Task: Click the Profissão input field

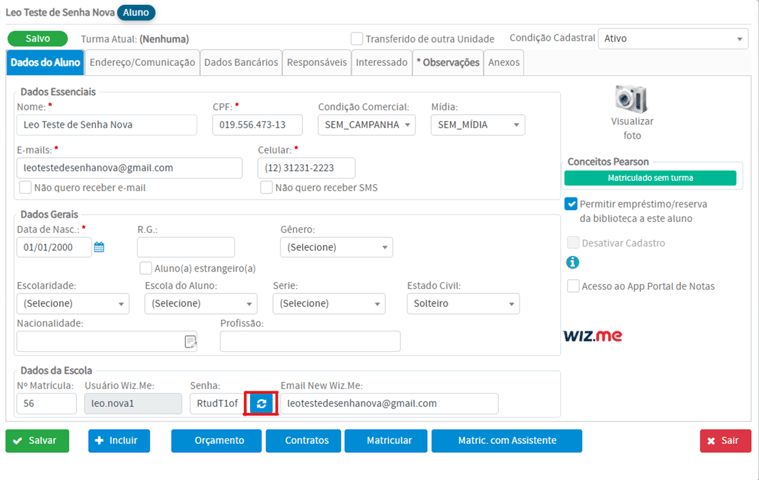Action: pos(310,342)
